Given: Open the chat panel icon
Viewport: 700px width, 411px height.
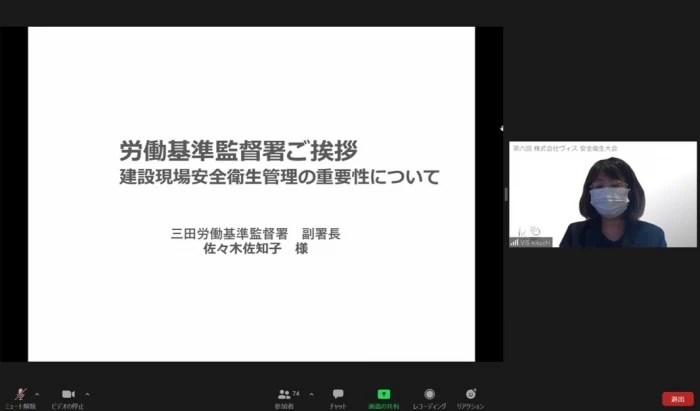Looking at the screenshot, I should (338, 394).
